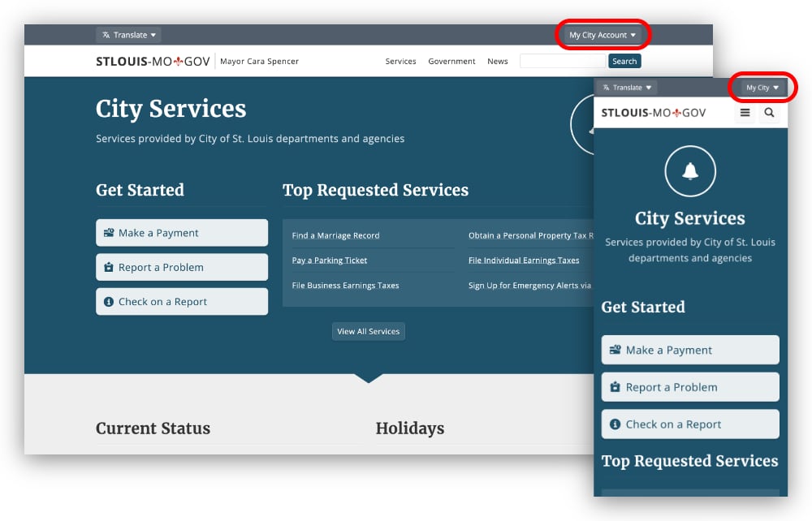Click Make a Payment button in mobile view
This screenshot has width=812, height=521.
689,350
